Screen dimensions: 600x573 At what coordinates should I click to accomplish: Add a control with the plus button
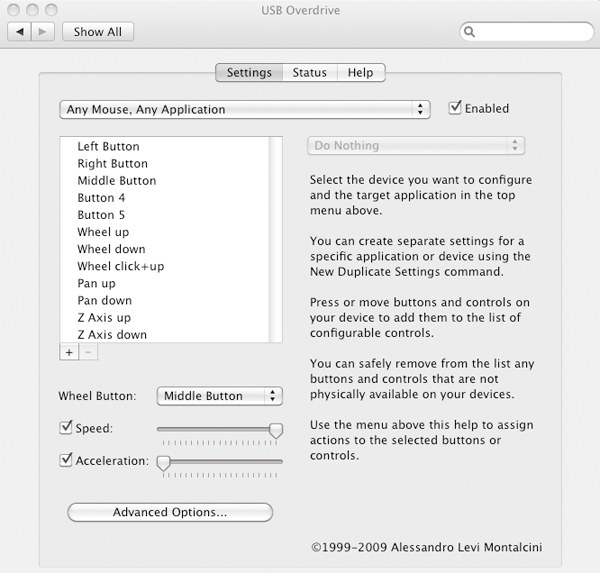[x=69, y=352]
